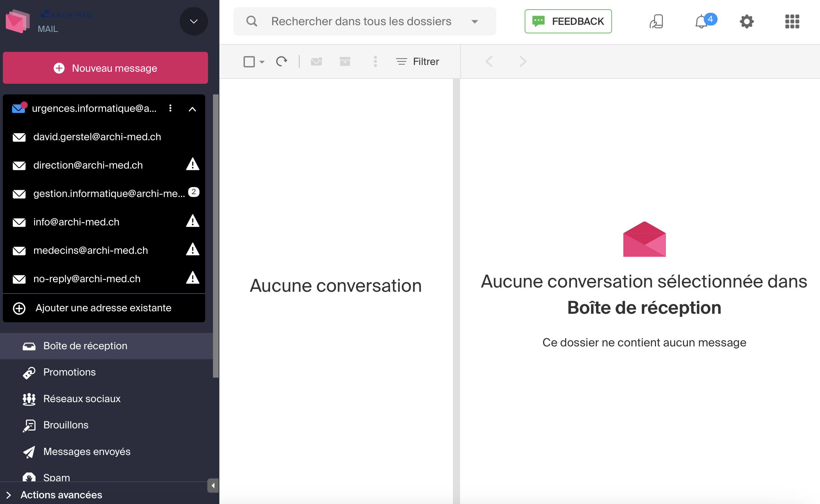Open three-dot menu next to urgences.informatique address
Viewport: 820px width, 504px height.
point(170,108)
